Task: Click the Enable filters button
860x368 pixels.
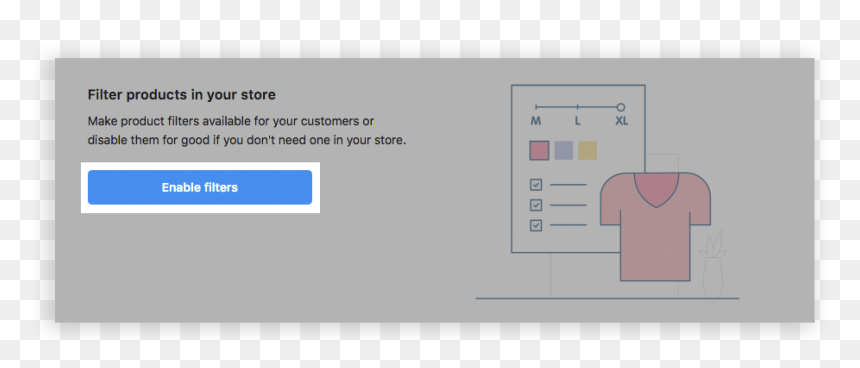Action: click(x=200, y=188)
